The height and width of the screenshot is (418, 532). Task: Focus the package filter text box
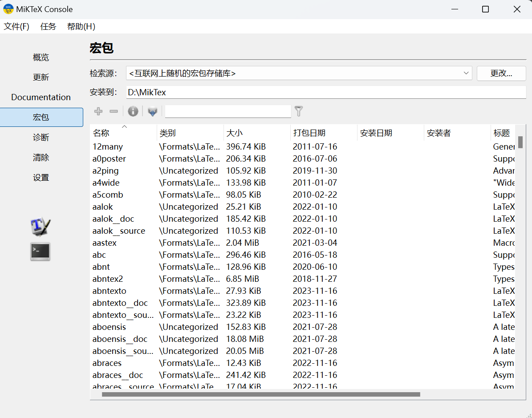tap(227, 111)
